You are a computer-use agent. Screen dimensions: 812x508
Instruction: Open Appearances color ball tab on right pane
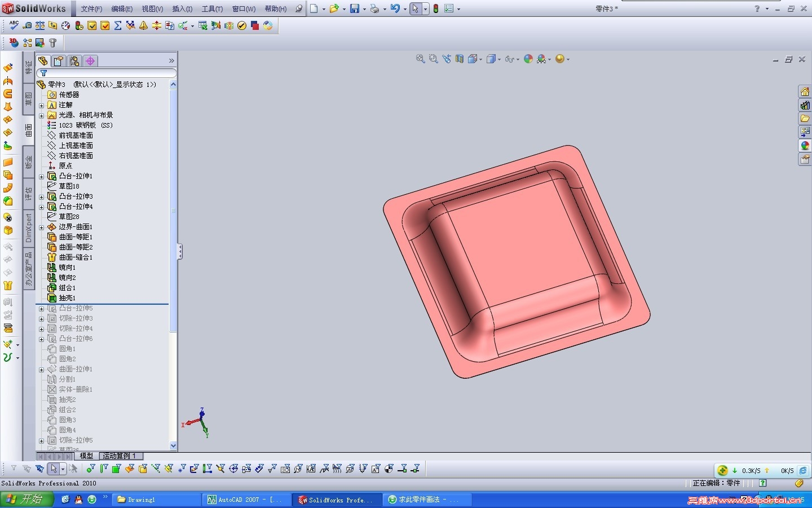(805, 146)
